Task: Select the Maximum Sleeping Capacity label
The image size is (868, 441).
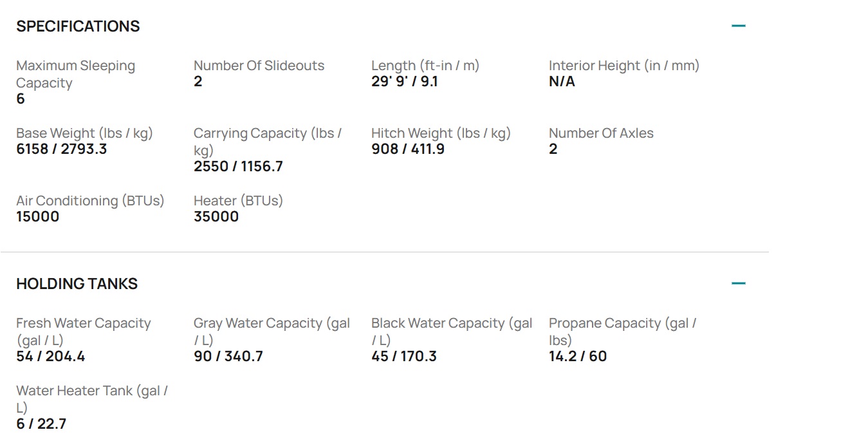Action: tap(75, 74)
